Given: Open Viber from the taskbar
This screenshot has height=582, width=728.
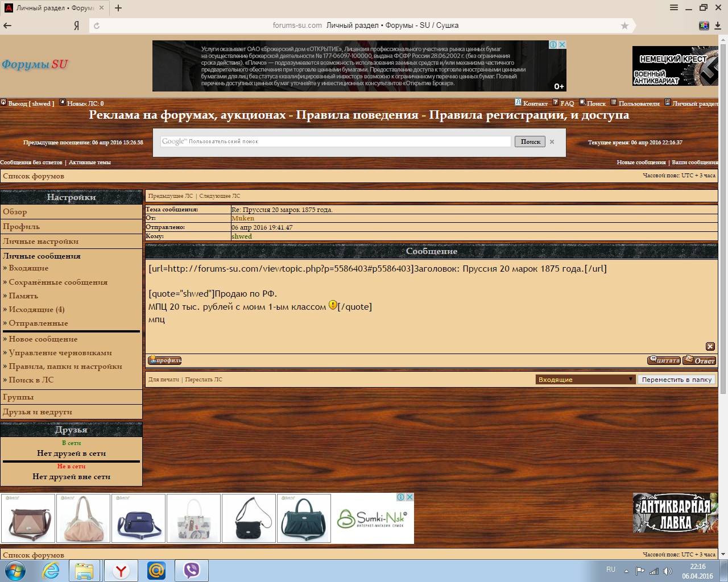Looking at the screenshot, I should [x=191, y=570].
